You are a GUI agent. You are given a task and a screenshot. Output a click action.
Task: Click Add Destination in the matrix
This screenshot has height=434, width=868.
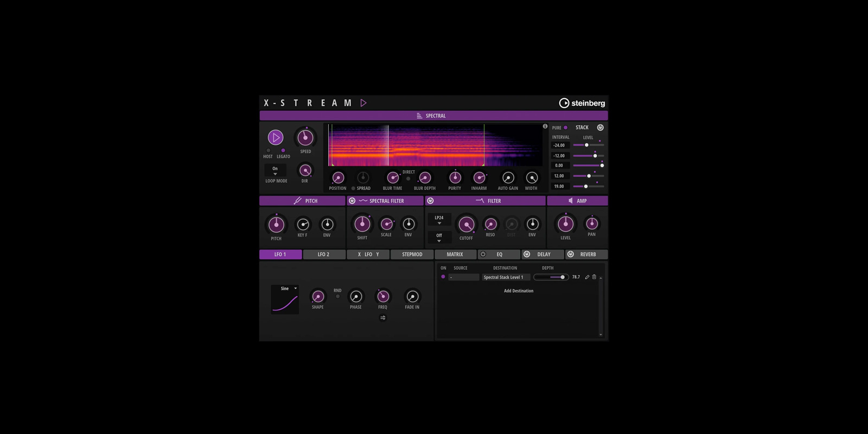click(518, 291)
